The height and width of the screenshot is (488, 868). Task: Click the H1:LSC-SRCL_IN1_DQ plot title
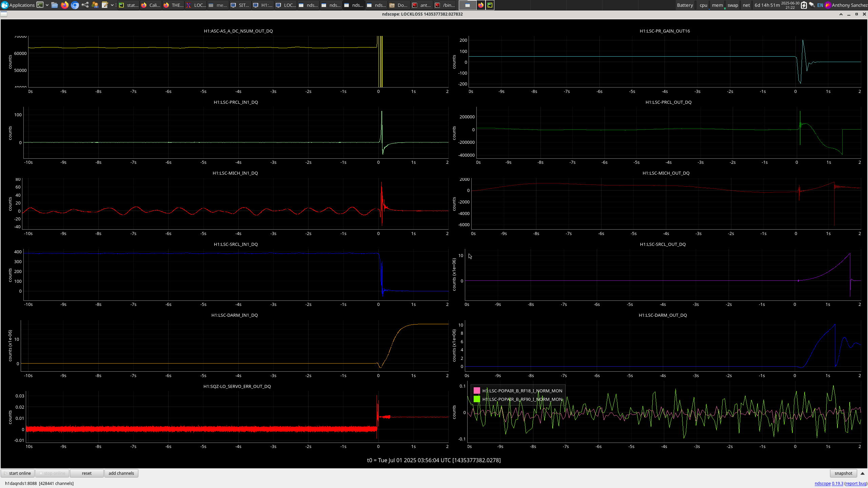(236, 244)
